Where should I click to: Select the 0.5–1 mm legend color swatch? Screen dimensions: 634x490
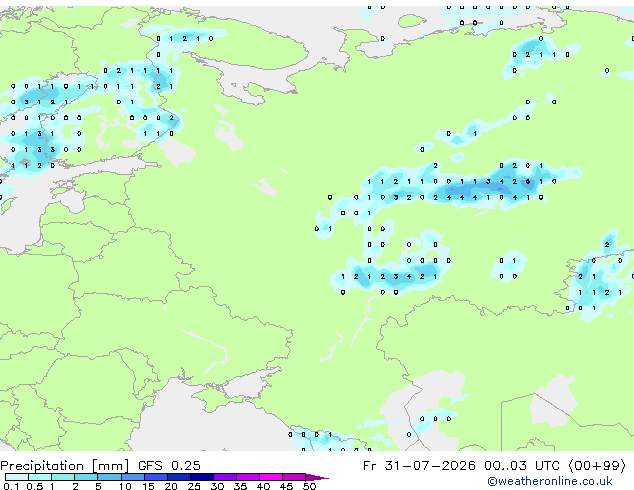(x=40, y=477)
